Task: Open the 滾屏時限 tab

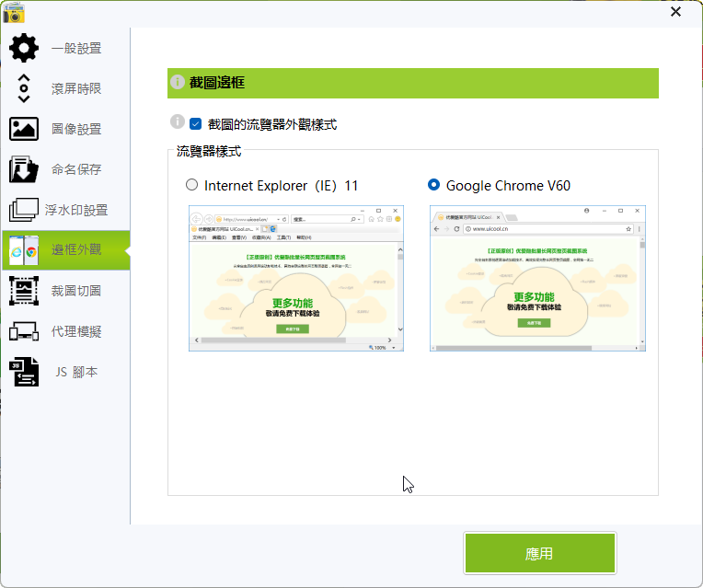Action: (x=66, y=88)
